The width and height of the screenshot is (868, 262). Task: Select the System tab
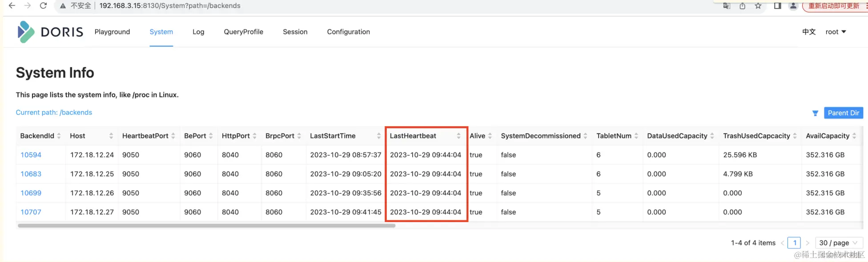pos(161,32)
